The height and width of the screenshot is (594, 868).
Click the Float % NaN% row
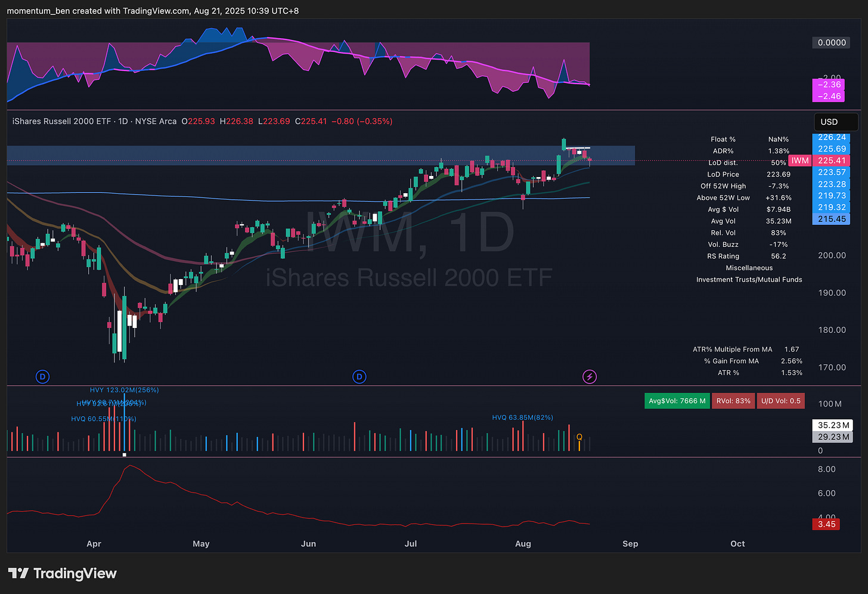point(749,139)
